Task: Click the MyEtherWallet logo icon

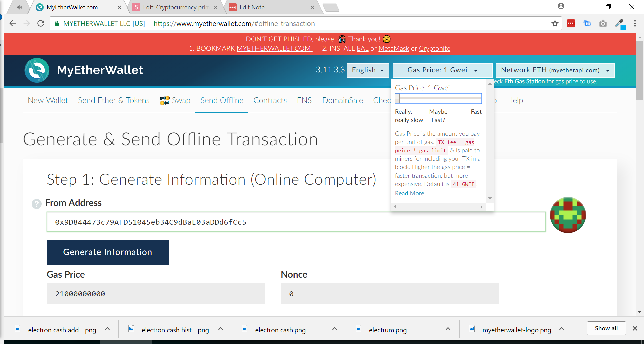Action: pyautogui.click(x=37, y=70)
